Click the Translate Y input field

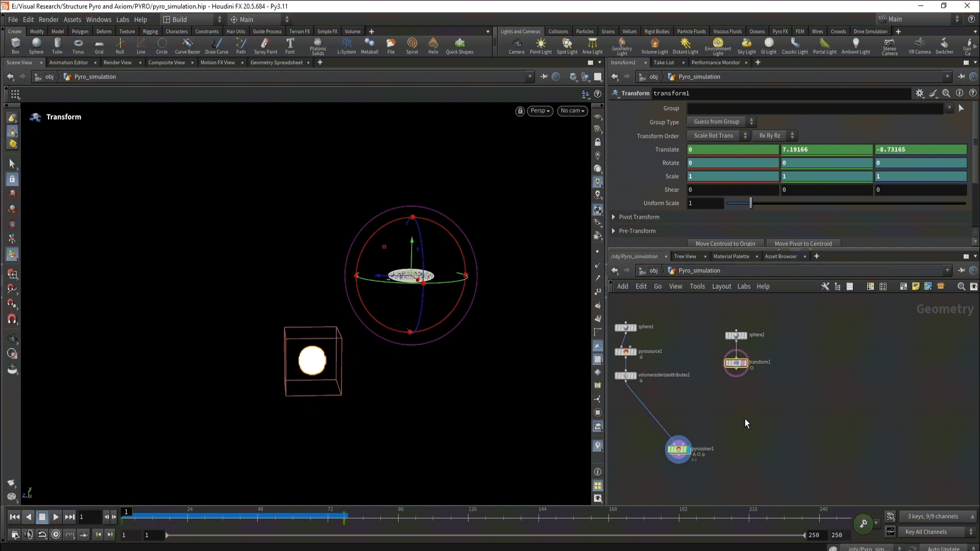(x=826, y=149)
